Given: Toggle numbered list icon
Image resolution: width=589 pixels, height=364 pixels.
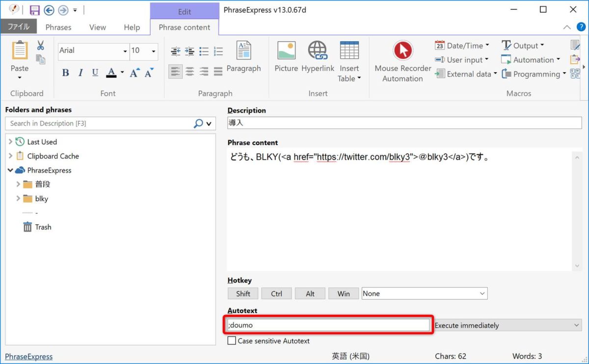Looking at the screenshot, I should click(x=218, y=51).
